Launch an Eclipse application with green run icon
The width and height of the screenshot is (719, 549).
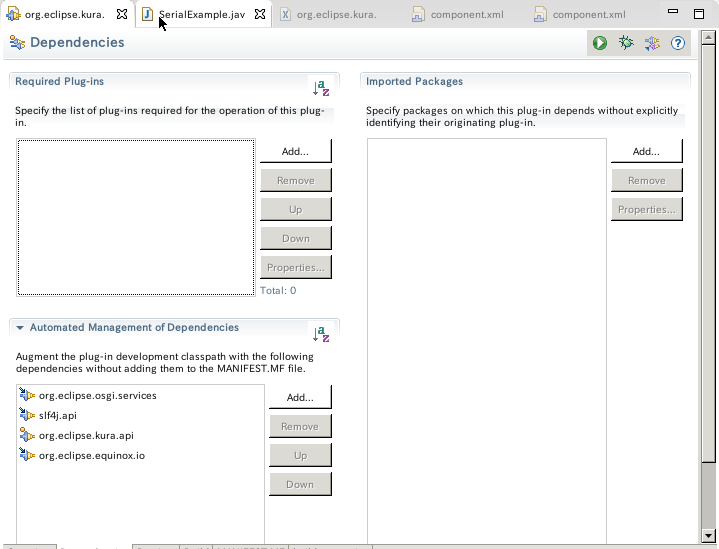point(600,43)
